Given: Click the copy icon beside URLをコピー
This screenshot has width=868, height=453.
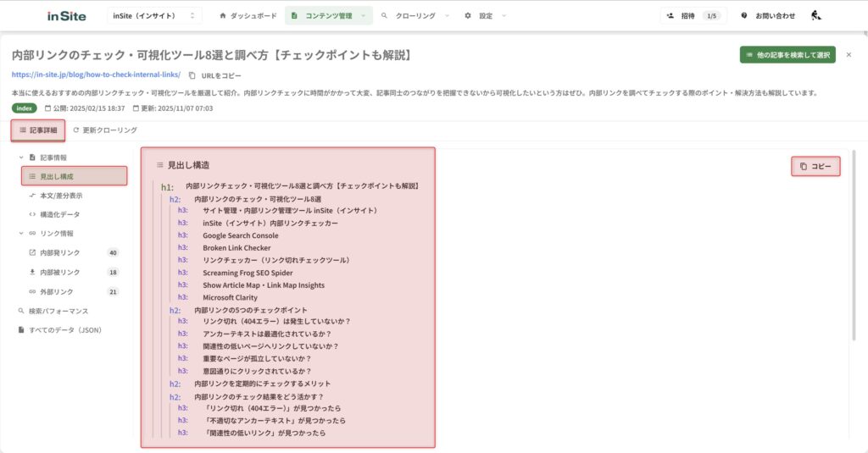Looking at the screenshot, I should pyautogui.click(x=192, y=75).
